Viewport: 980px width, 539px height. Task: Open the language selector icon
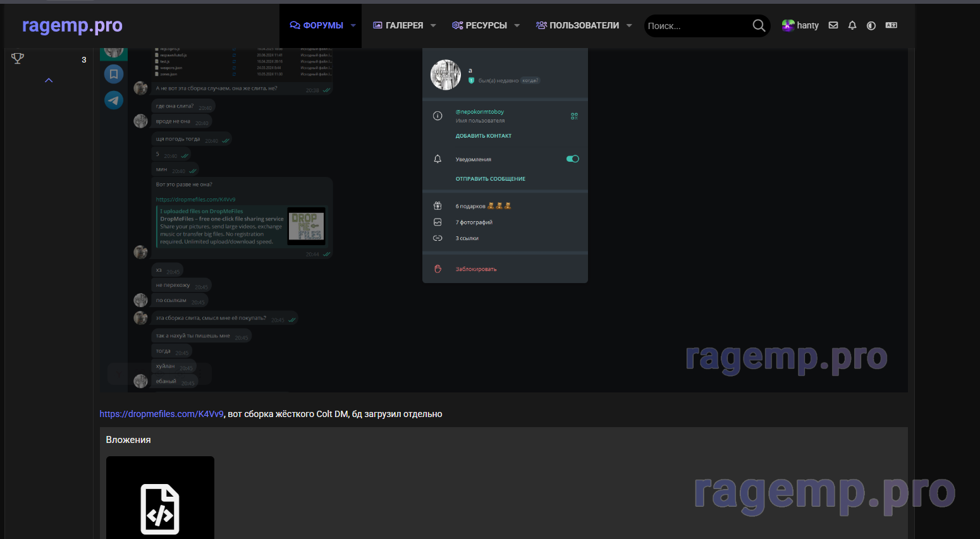pyautogui.click(x=891, y=25)
